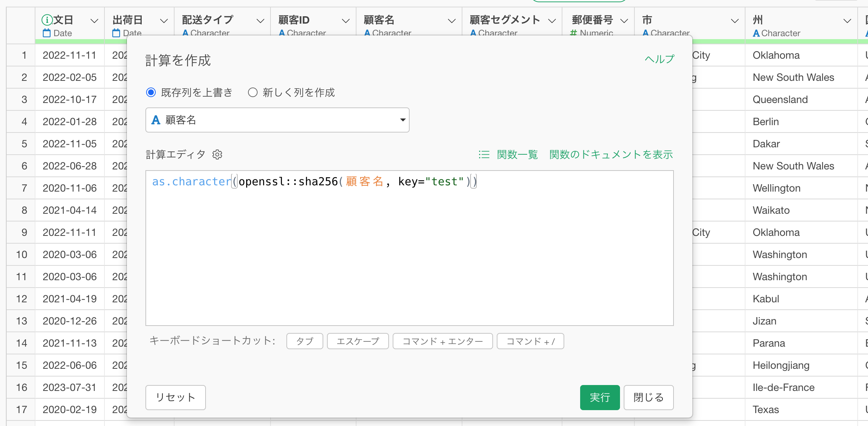Select 新しく列を作成 radio option
The height and width of the screenshot is (426, 868).
253,92
